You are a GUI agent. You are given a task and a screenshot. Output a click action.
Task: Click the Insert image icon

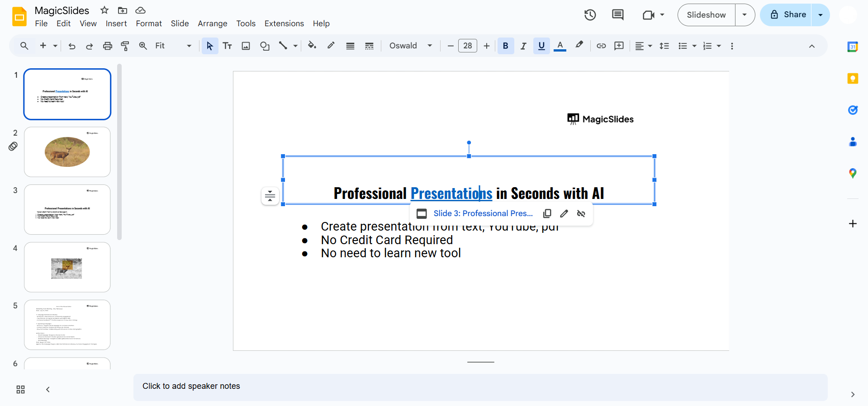pyautogui.click(x=246, y=46)
